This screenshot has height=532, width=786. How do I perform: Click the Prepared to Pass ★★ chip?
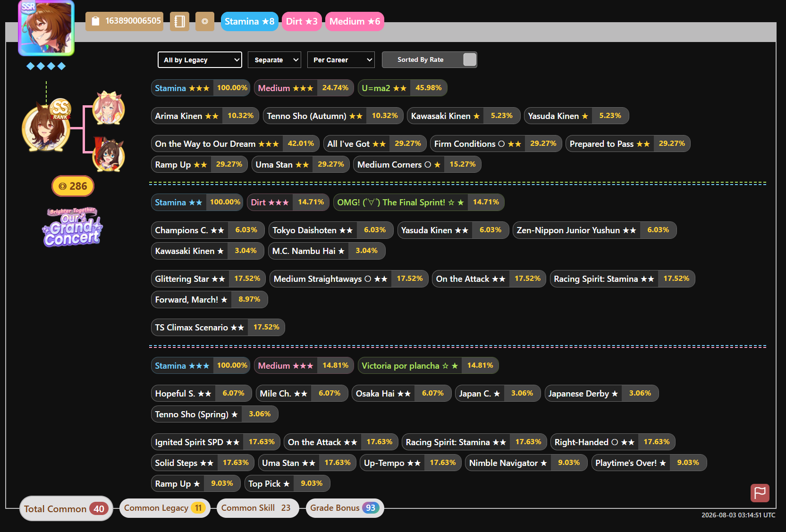click(x=628, y=144)
